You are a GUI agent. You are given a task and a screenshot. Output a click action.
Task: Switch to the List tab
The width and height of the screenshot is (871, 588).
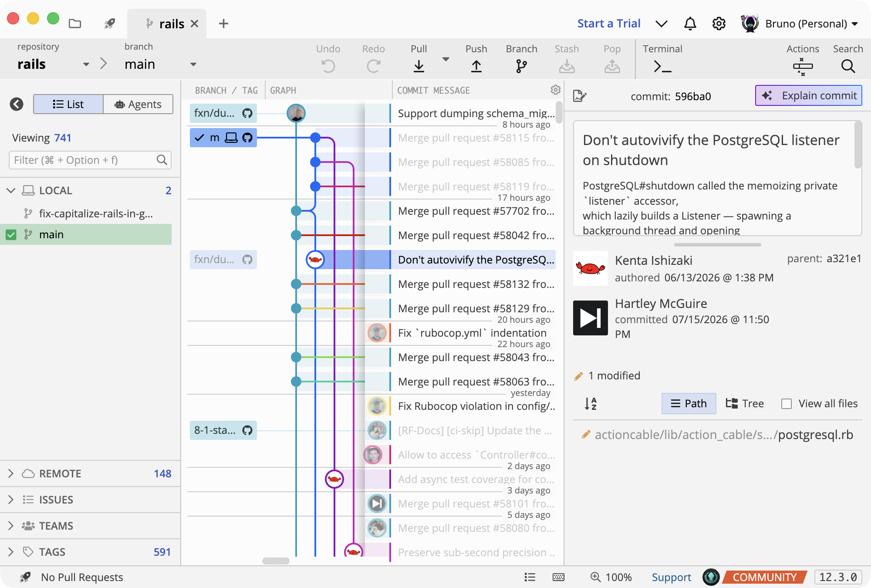[x=68, y=104]
